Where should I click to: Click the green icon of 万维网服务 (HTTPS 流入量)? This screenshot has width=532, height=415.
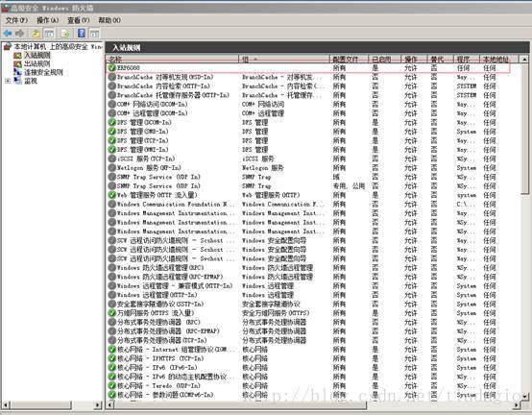click(112, 313)
